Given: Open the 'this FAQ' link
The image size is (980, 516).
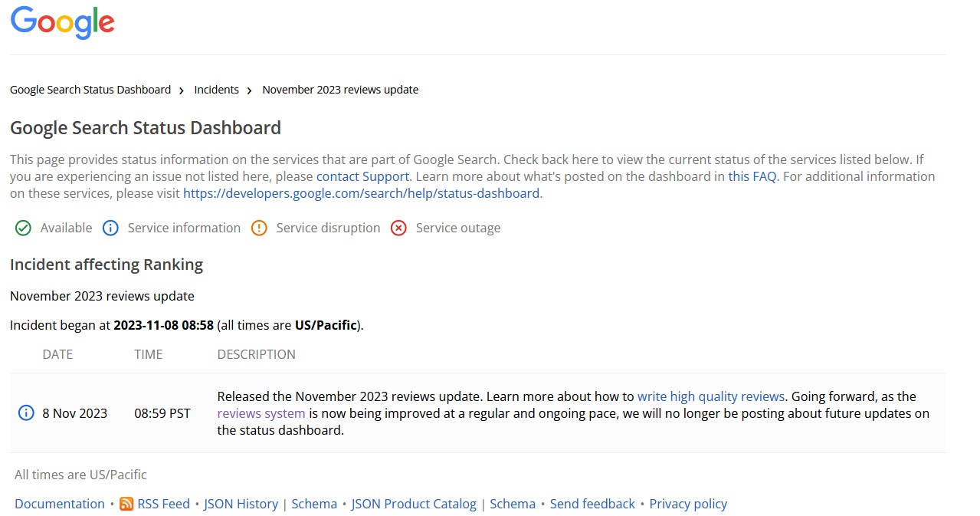Looking at the screenshot, I should tap(752, 176).
